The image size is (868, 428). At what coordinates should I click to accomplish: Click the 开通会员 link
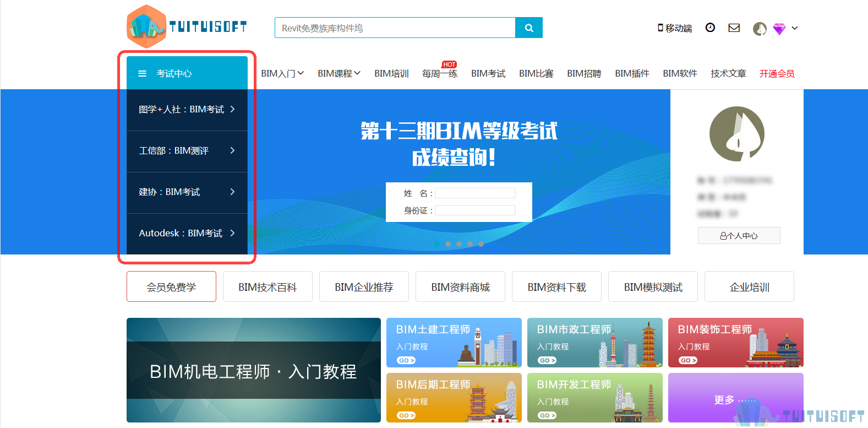[x=777, y=73]
